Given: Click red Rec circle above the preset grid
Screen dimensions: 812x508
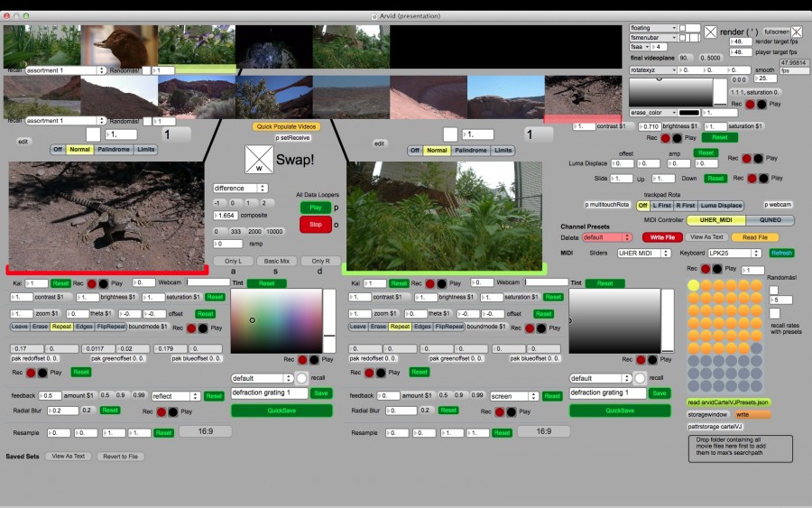Looking at the screenshot, I should tap(706, 269).
